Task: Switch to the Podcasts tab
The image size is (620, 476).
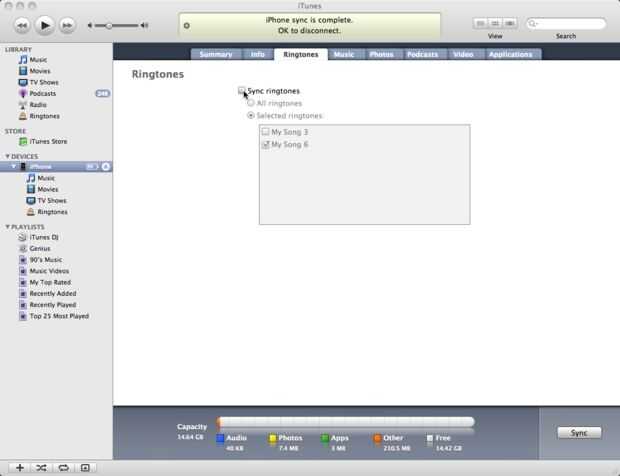Action: pos(422,55)
